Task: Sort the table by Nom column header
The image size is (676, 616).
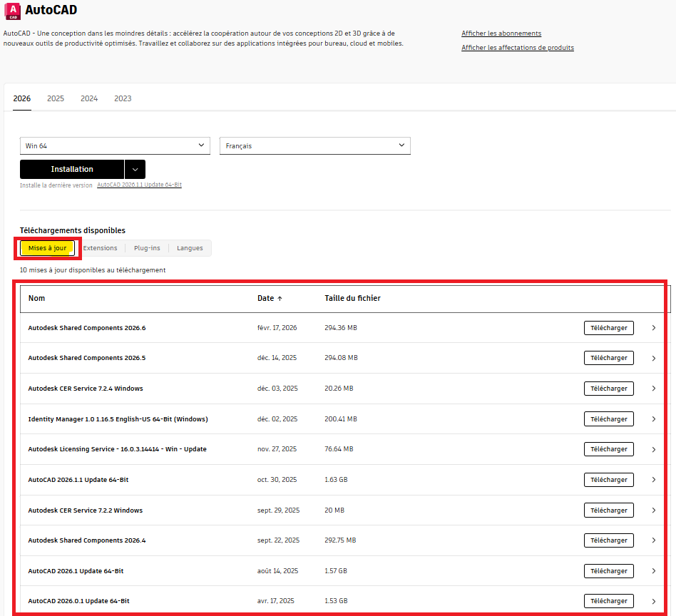Action: [37, 298]
